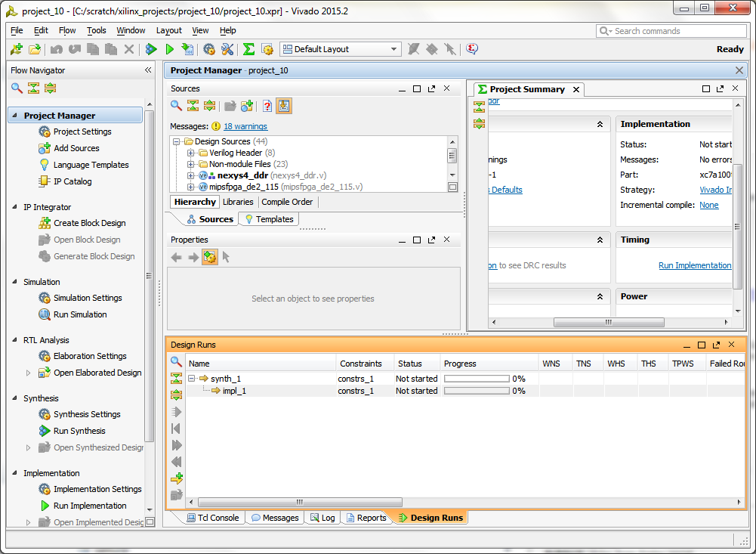Expand the Open Elaborated Design item
Screen dimensions: 756x554
pos(28,373)
